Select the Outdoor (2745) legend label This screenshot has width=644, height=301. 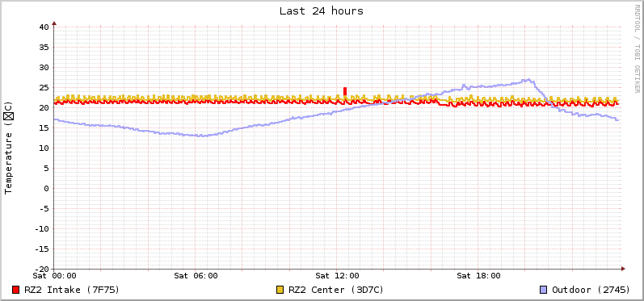point(591,290)
